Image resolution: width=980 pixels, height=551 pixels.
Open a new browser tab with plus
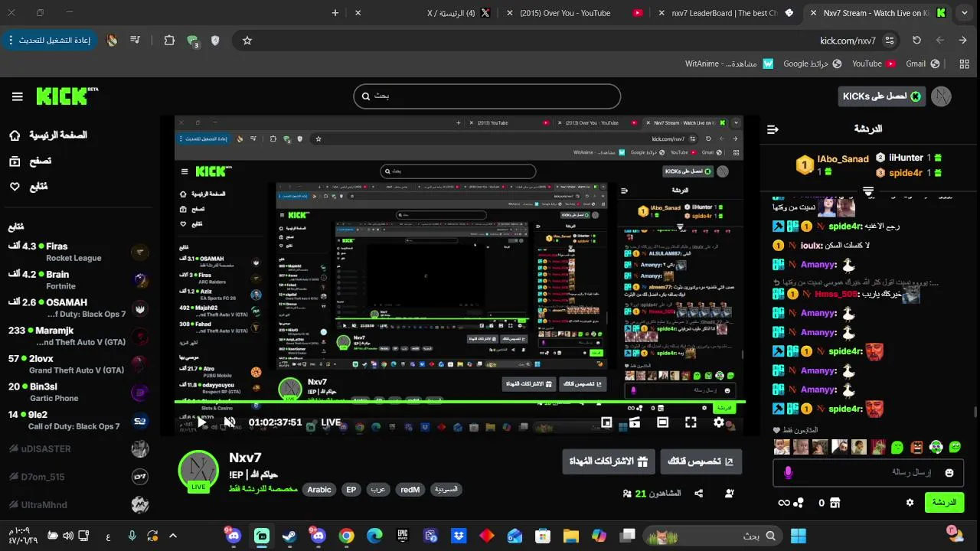[335, 13]
